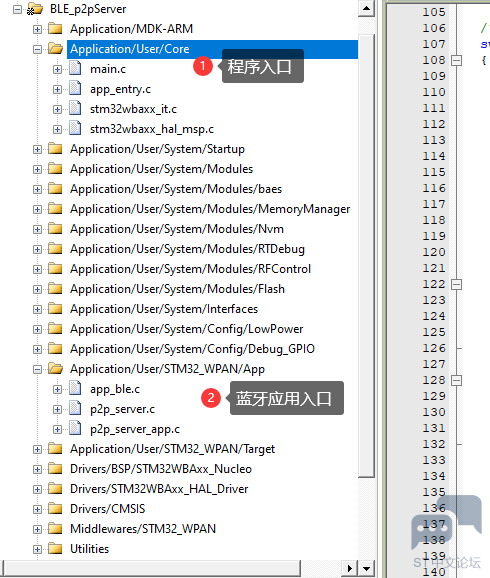Image resolution: width=490 pixels, height=578 pixels.
Task: Click the project tree scroll-up arrow
Action: coord(366,8)
